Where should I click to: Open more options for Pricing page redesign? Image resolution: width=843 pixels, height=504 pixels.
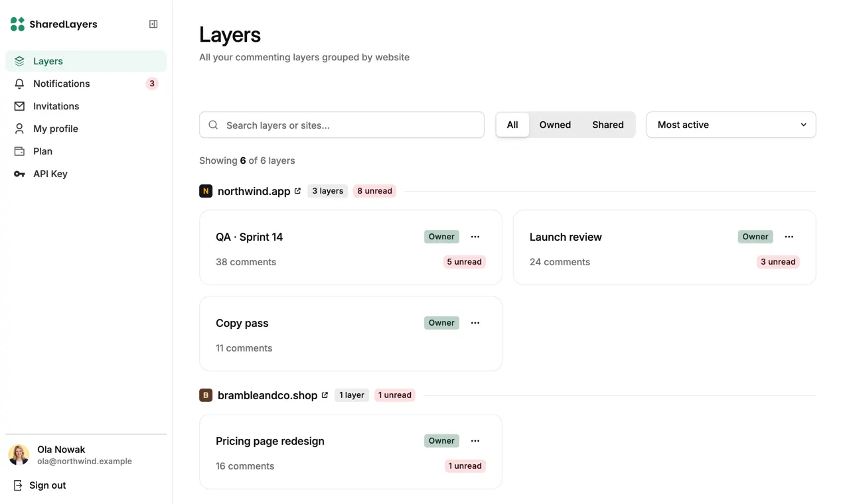pos(475,441)
